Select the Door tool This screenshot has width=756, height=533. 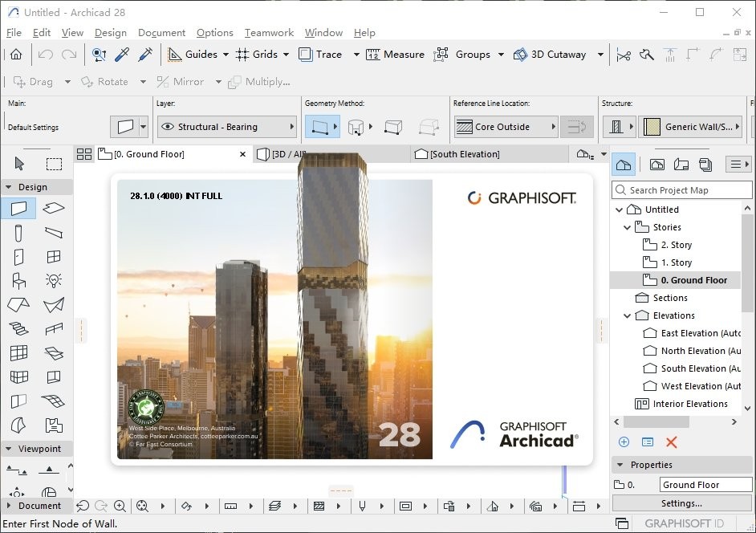pyautogui.click(x=19, y=255)
